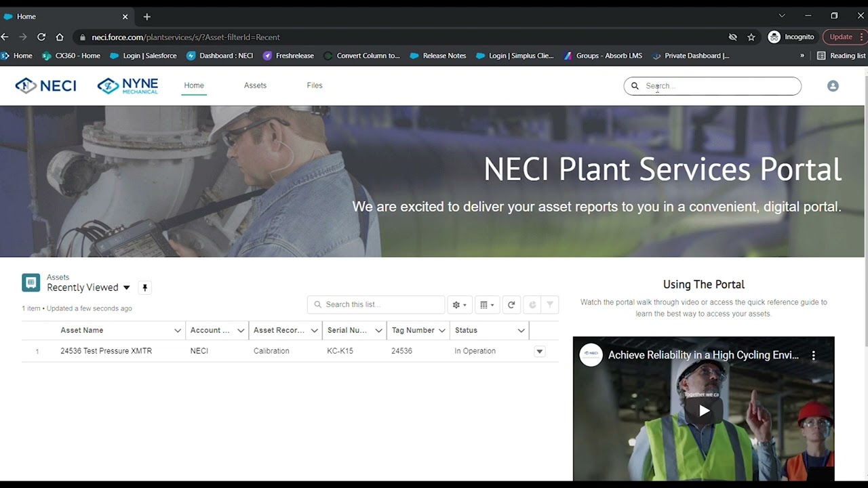Switch to the Assets tab
The width and height of the screenshot is (868, 488).
pyautogui.click(x=255, y=85)
